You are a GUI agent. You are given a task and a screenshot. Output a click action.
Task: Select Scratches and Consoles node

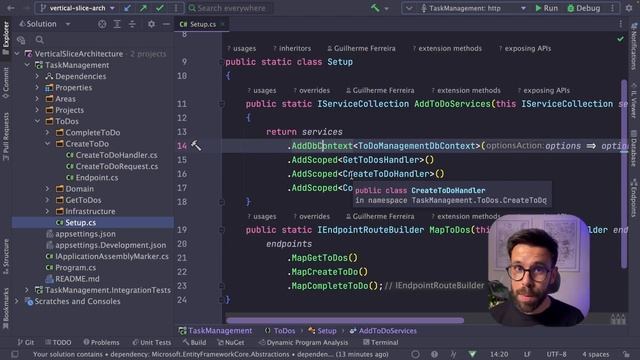tap(73, 301)
